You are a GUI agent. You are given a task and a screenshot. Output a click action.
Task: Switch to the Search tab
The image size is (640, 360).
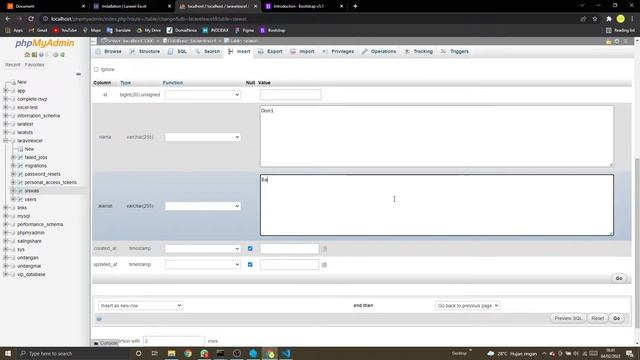[x=208, y=51]
